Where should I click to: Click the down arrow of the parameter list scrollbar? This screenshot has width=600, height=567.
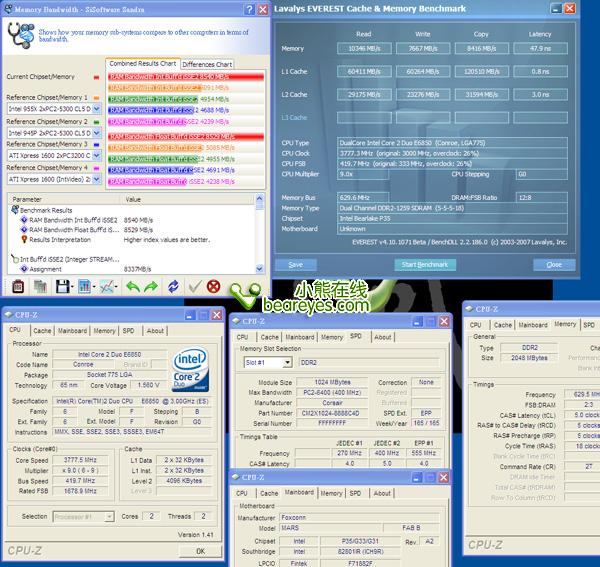(x=259, y=269)
